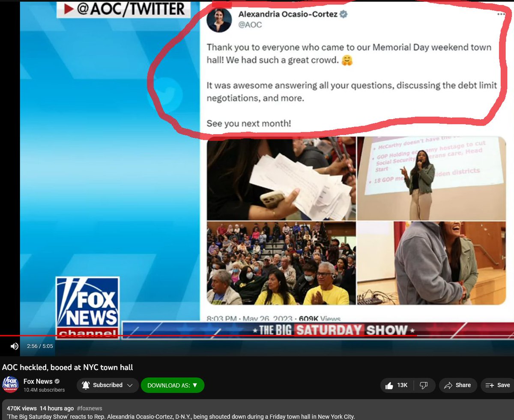Viewport: 514px width, 420px height.
Task: Click the tweet photo of hands holding papers
Action: point(281,178)
